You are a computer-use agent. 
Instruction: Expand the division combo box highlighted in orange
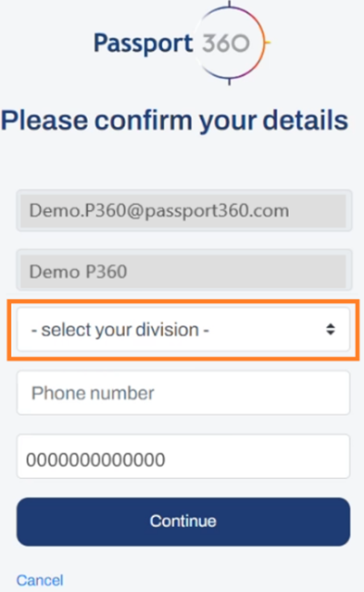(x=183, y=329)
